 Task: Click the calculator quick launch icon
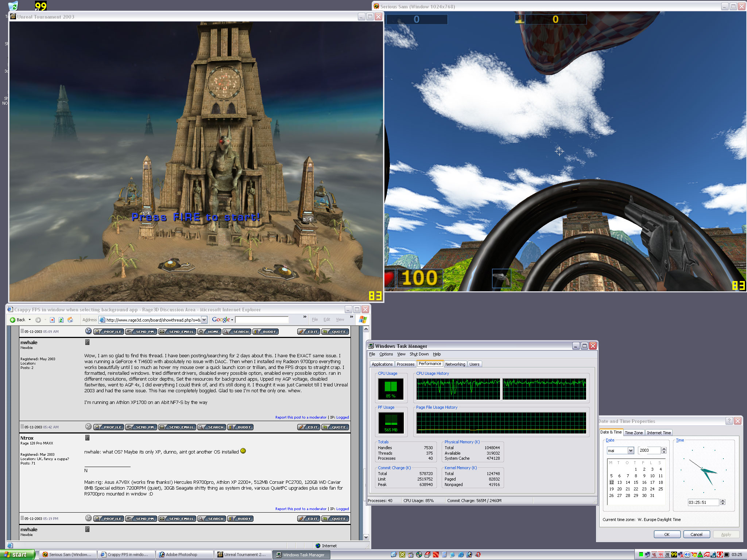(x=444, y=555)
